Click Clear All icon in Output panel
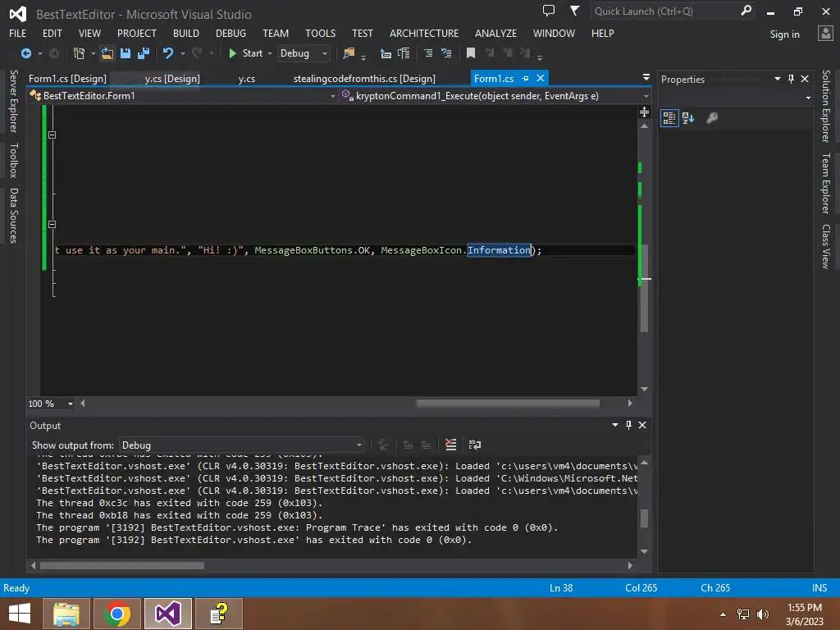This screenshot has width=840, height=630. (x=451, y=445)
